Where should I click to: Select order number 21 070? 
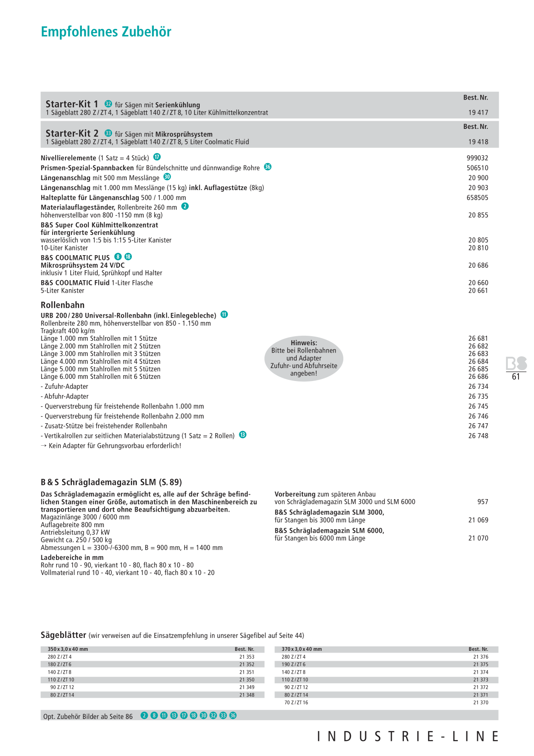478,538
